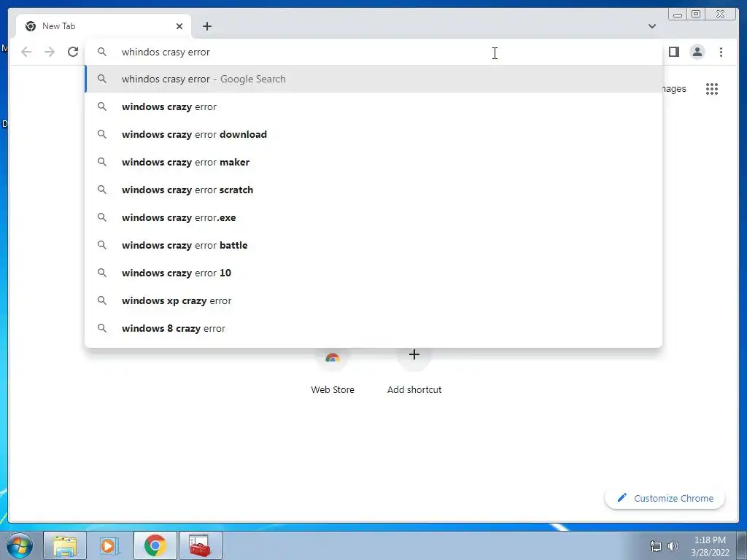
Task: Click the Show desktop strip
Action: pyautogui.click(x=742, y=545)
